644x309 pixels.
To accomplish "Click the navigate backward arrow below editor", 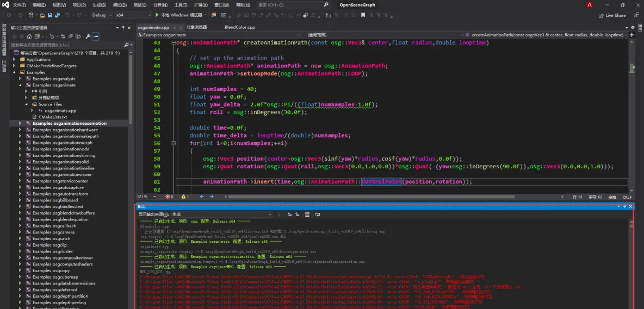I will tap(202, 197).
